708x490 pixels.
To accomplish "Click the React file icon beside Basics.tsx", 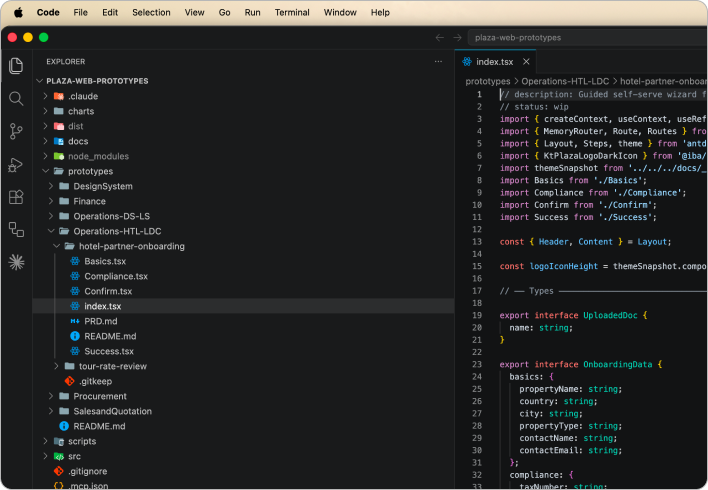I will [75, 261].
